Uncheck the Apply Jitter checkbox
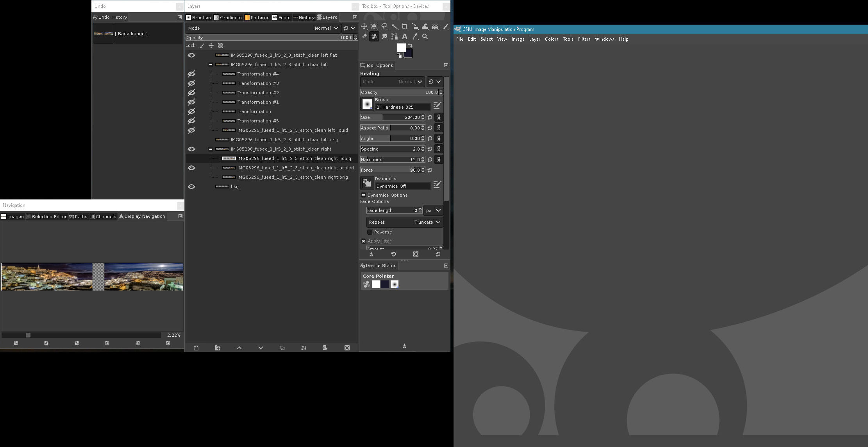This screenshot has height=447, width=868. [363, 241]
